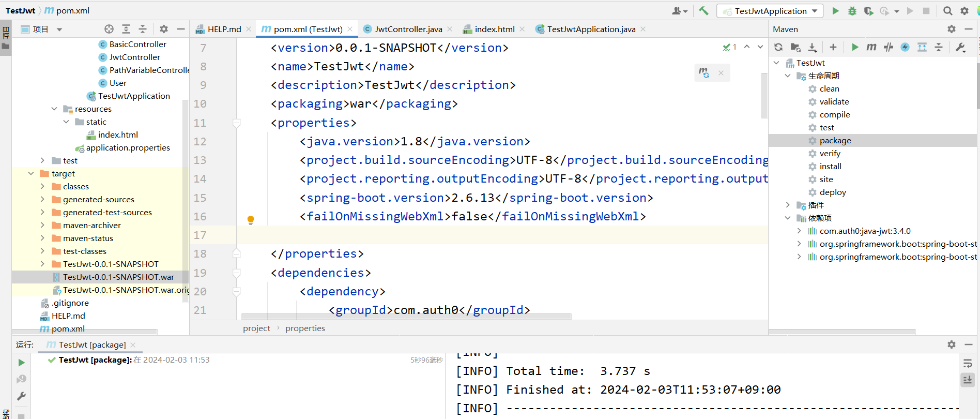Collapse the target folder in project tree
Screen dimensions: 980x419
[31, 173]
